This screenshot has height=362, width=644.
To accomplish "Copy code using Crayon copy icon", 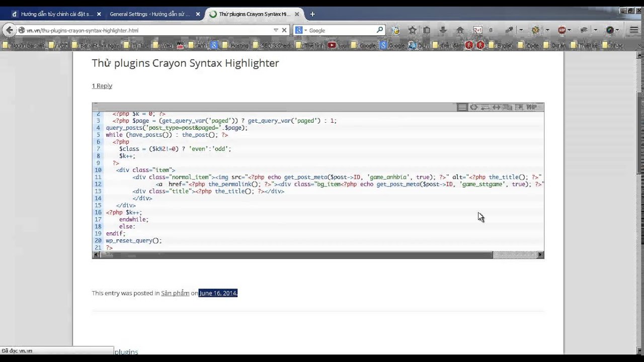I will (508, 107).
